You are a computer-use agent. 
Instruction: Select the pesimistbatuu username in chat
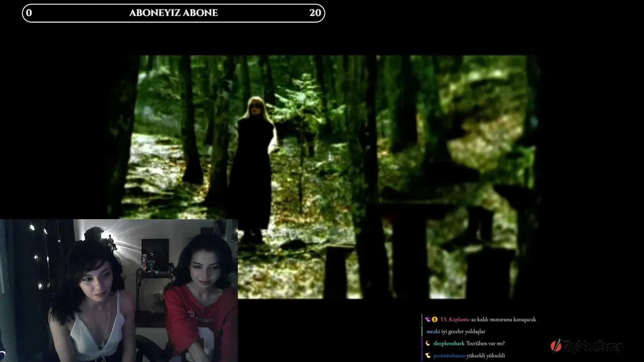point(449,355)
